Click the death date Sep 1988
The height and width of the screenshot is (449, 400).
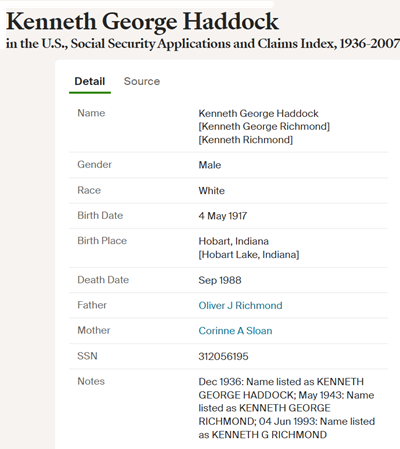pyautogui.click(x=220, y=280)
